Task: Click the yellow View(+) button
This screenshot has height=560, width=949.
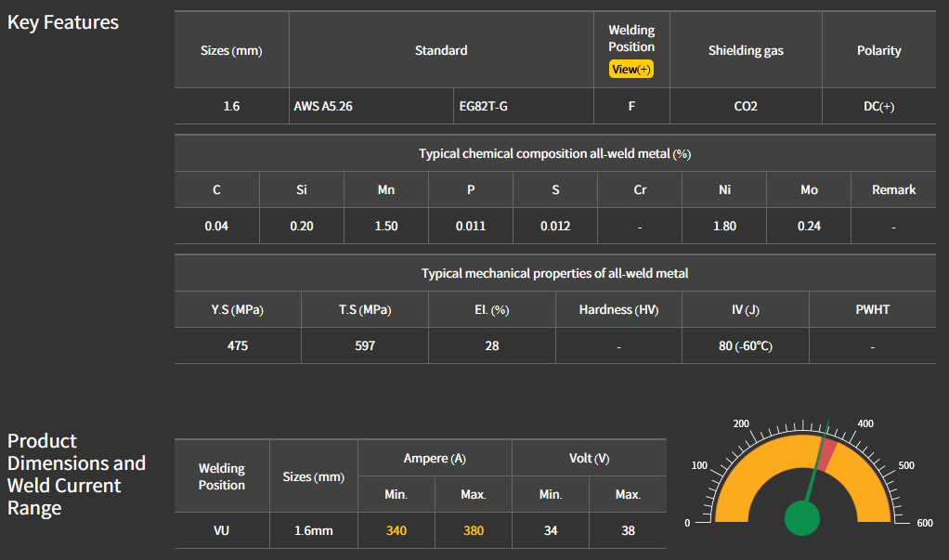Action: [631, 70]
